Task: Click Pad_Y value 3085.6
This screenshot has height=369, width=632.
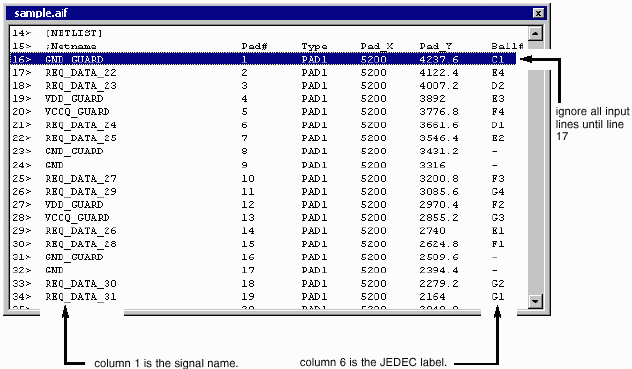Action: (x=439, y=191)
